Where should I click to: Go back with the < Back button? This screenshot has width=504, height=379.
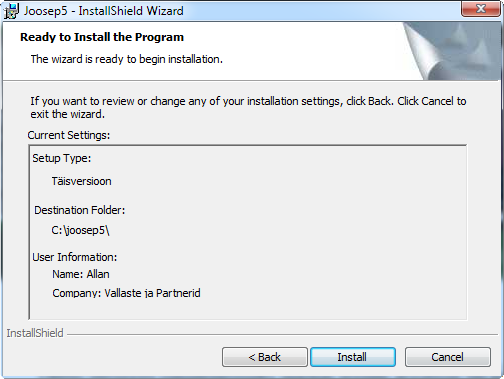pyautogui.click(x=265, y=357)
